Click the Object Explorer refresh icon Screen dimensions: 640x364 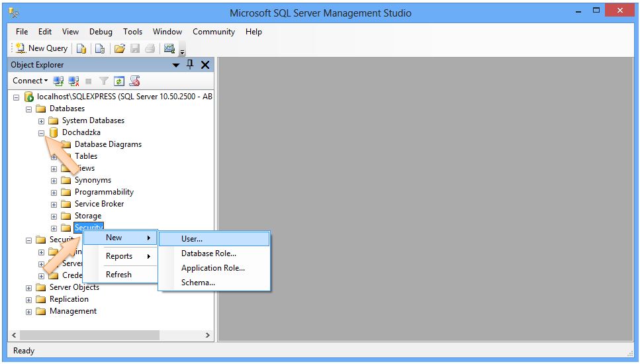[118, 81]
